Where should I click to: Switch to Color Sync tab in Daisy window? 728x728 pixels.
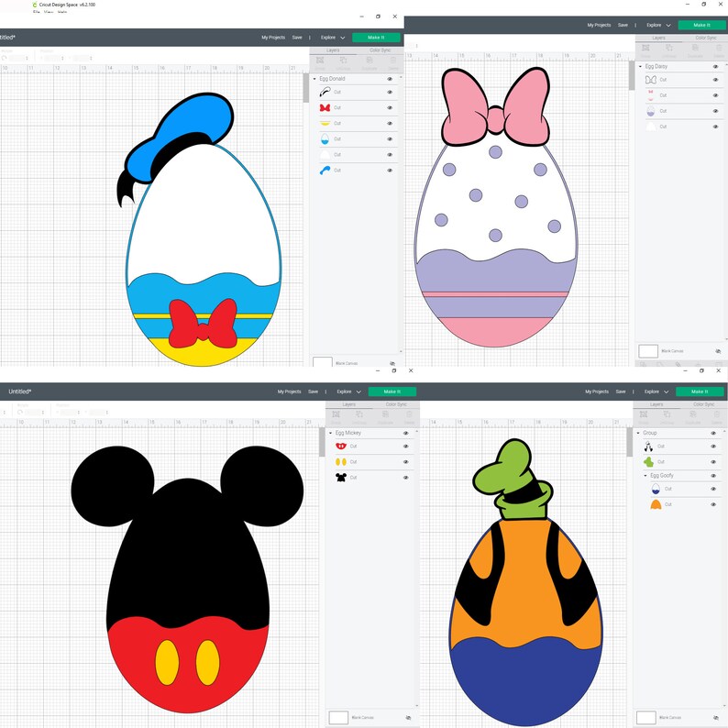click(x=705, y=38)
